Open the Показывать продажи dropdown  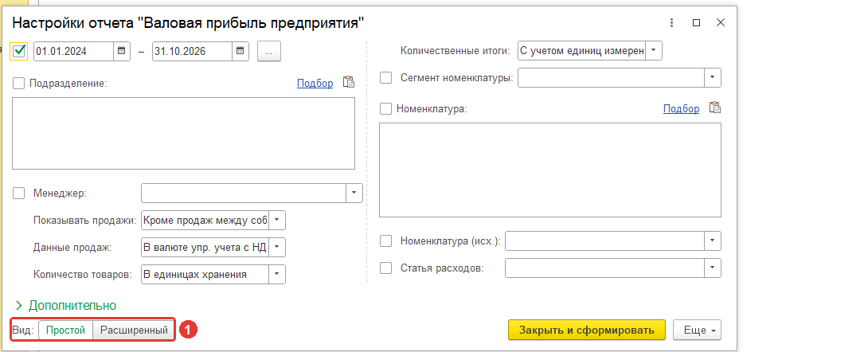(277, 220)
